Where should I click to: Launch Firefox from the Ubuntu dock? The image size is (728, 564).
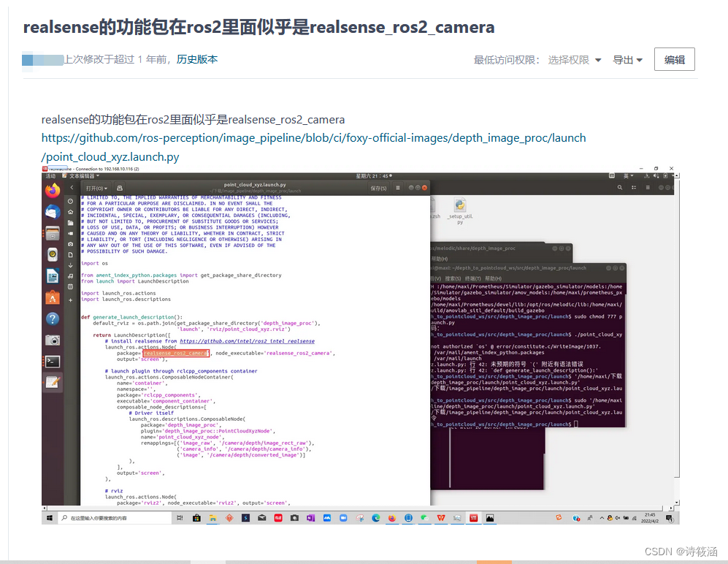coord(53,191)
